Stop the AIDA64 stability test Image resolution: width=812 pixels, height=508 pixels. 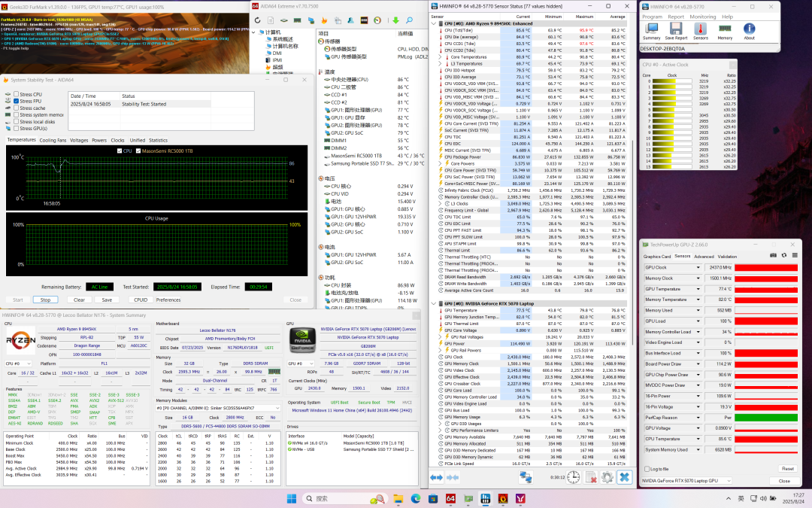(x=45, y=300)
